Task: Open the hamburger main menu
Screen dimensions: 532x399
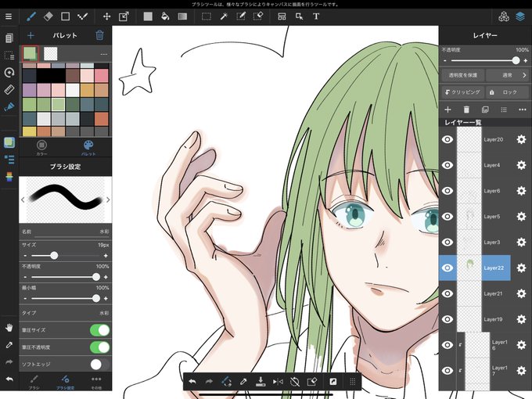Action: point(9,16)
